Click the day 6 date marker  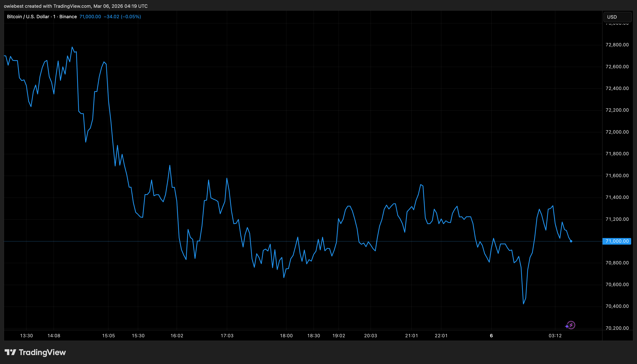[491, 336]
